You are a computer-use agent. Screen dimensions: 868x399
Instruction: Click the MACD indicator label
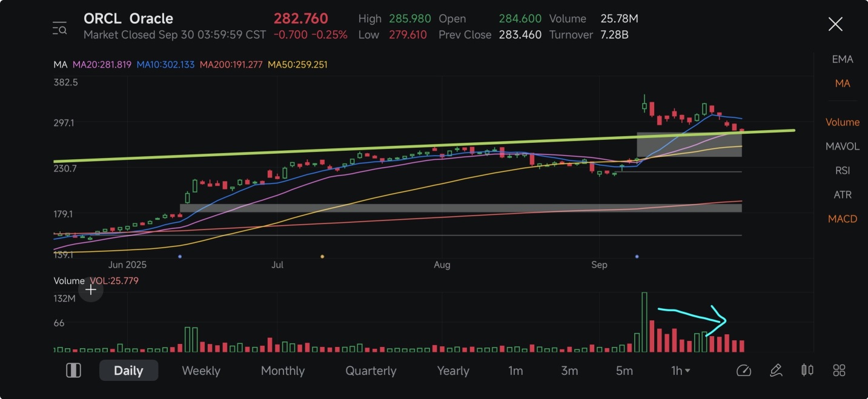point(842,219)
